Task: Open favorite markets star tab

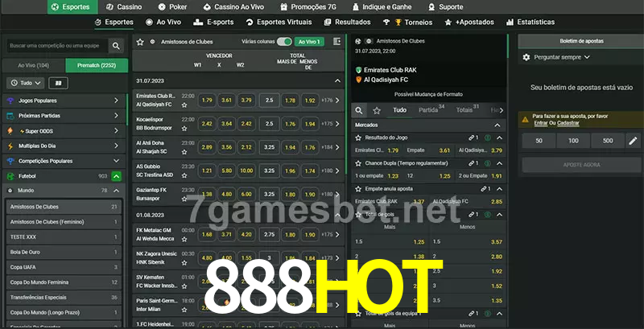Action: click(x=377, y=110)
